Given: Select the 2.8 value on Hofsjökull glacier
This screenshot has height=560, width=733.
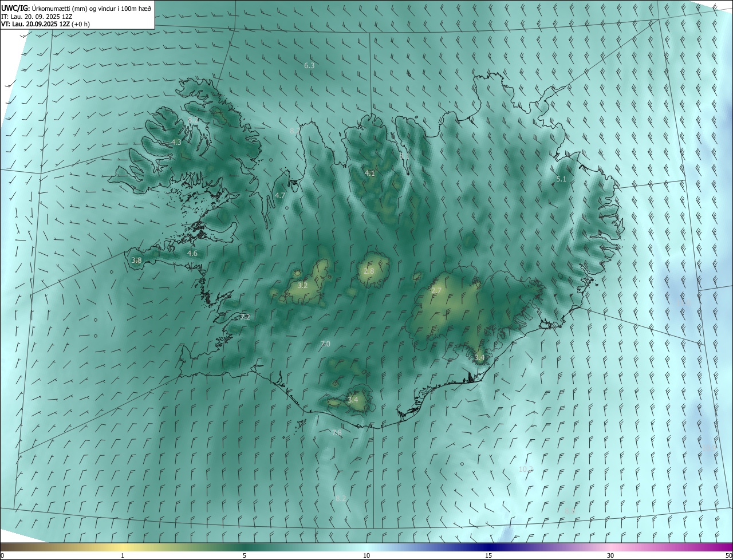Looking at the screenshot, I should coord(369,271).
